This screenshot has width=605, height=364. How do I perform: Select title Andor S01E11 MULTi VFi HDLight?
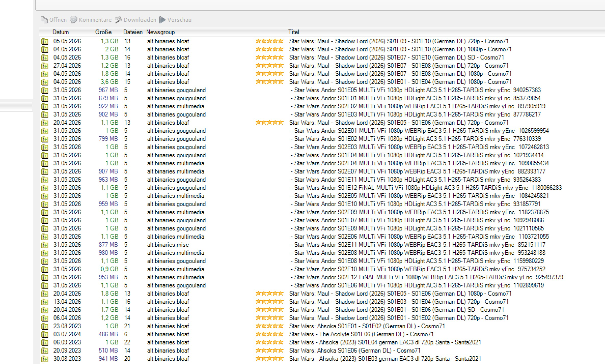416,180
